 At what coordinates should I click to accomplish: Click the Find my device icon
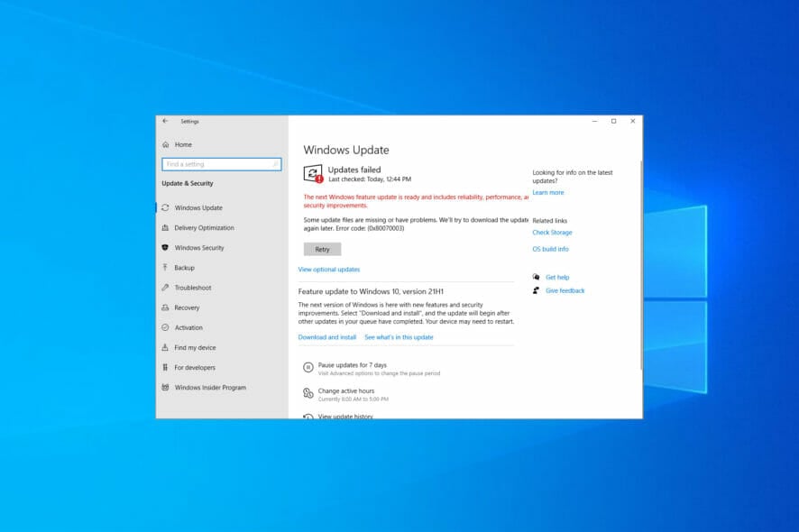tap(165, 347)
